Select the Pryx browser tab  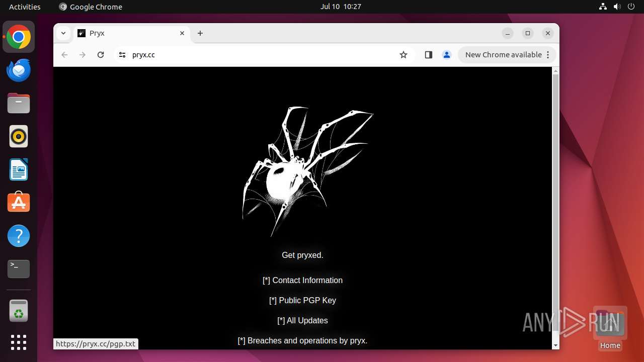[x=132, y=33]
